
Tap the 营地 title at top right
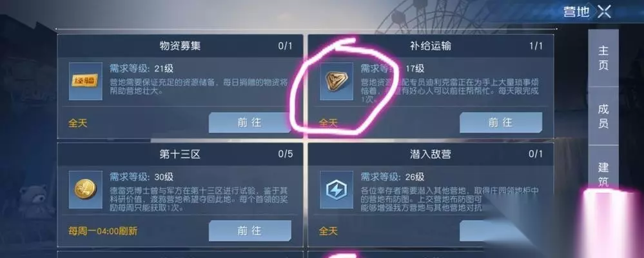pos(576,12)
